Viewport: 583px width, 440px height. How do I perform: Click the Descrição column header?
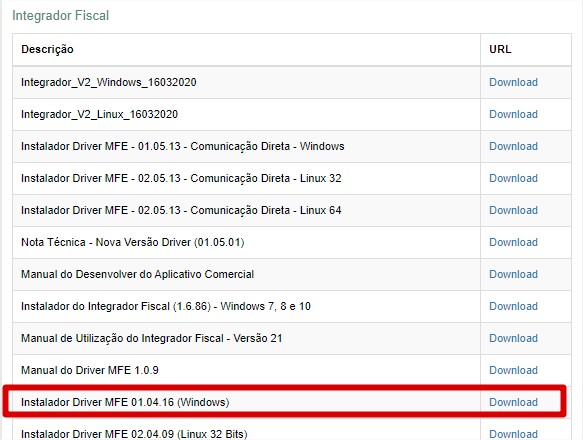47,49
